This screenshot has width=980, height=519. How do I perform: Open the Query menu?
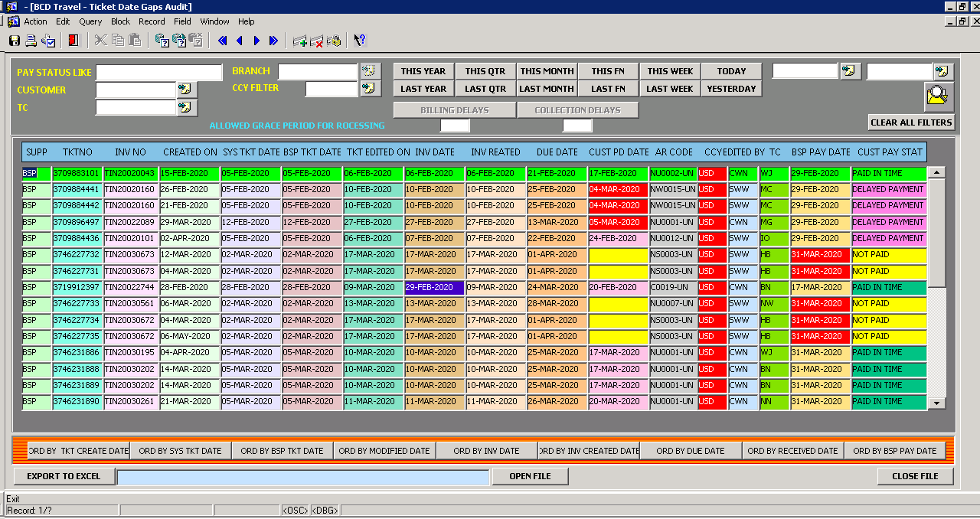tap(90, 21)
